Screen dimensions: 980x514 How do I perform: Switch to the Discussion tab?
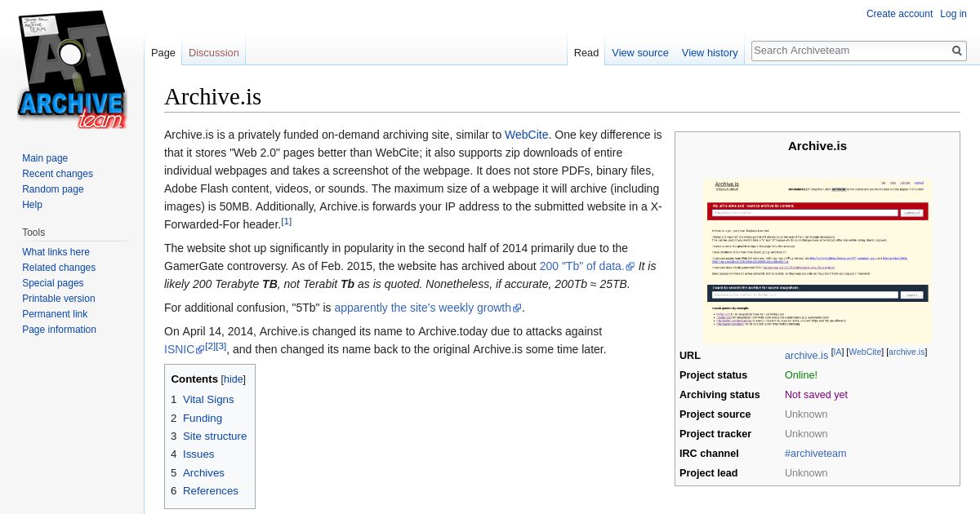(x=214, y=52)
